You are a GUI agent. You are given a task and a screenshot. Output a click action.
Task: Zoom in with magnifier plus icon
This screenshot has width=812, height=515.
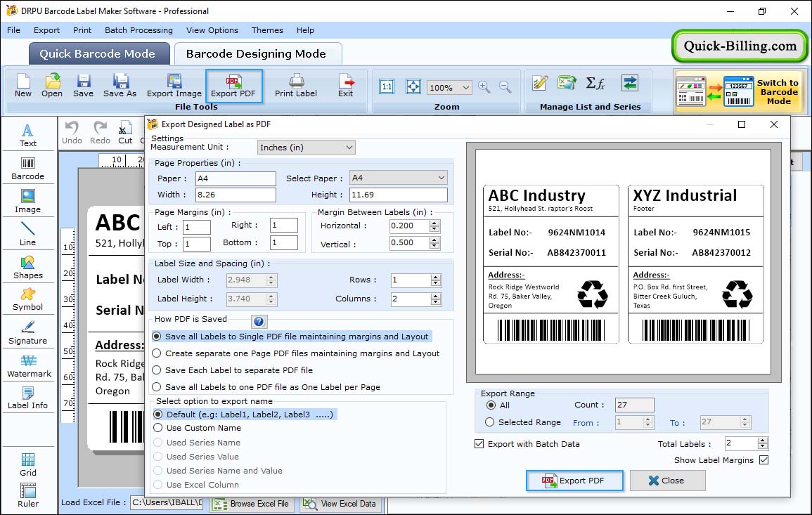(x=484, y=87)
